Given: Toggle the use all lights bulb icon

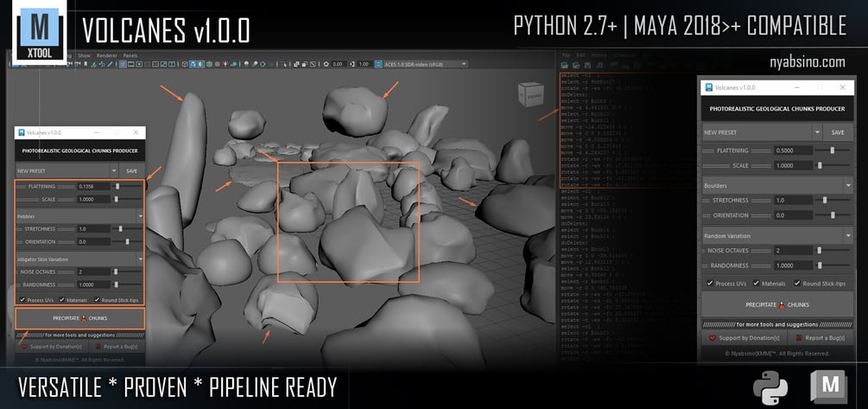Looking at the screenshot, I should click(225, 64).
